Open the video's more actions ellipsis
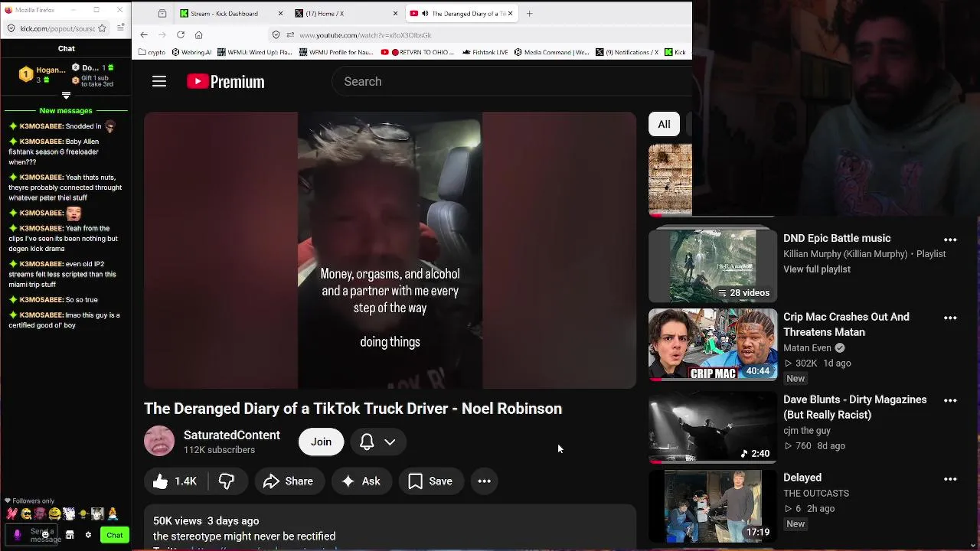 (x=485, y=481)
